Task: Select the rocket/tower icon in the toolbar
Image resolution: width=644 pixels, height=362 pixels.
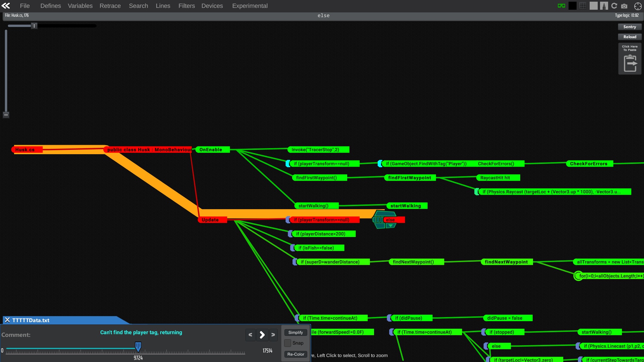Action: 604,6
